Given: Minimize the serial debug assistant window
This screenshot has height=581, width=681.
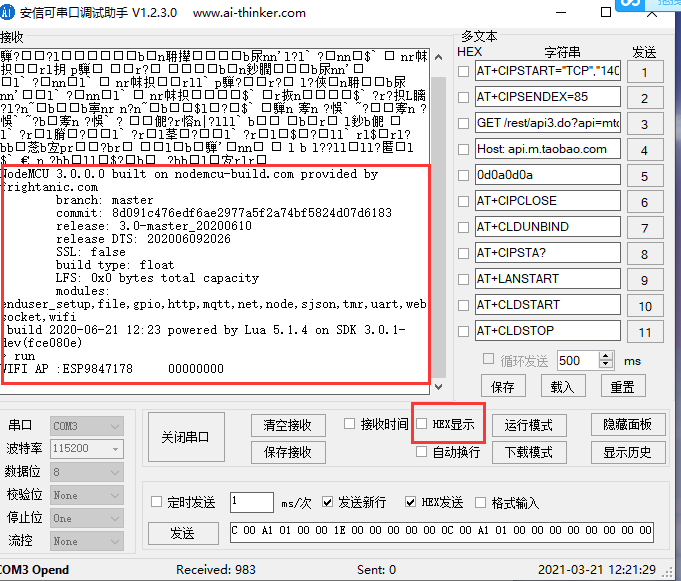Looking at the screenshot, I should (561, 12).
